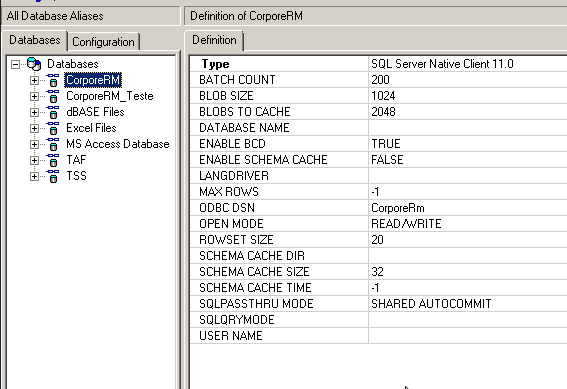Select the CorporeRM_Teste alias
Screen dimensions: 567x389
click(110, 96)
